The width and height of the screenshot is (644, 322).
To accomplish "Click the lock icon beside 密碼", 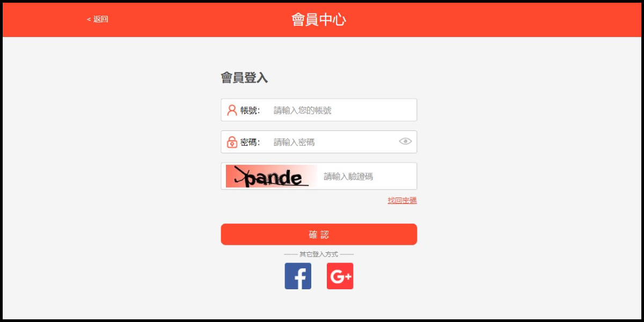I will click(x=232, y=142).
